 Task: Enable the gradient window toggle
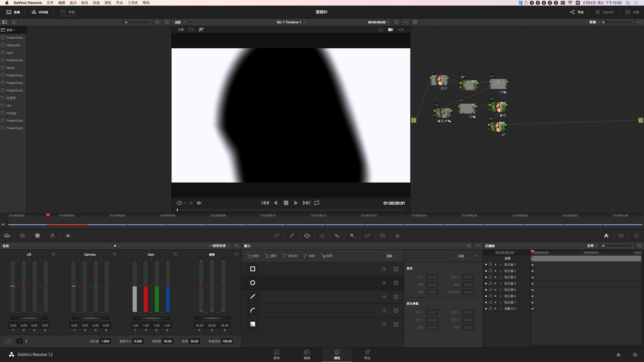click(384, 324)
